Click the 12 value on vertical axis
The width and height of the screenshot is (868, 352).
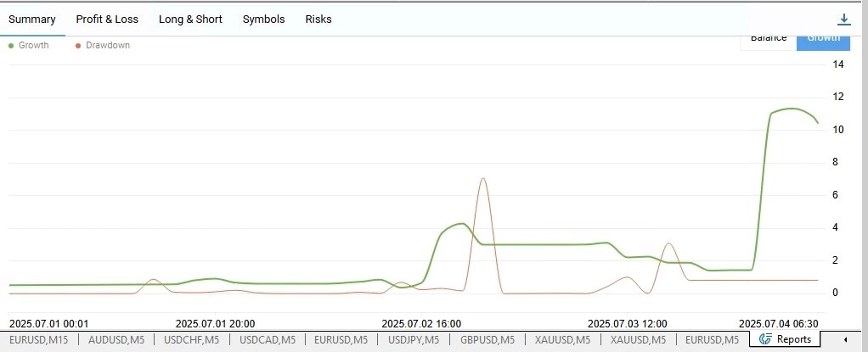pos(838,98)
